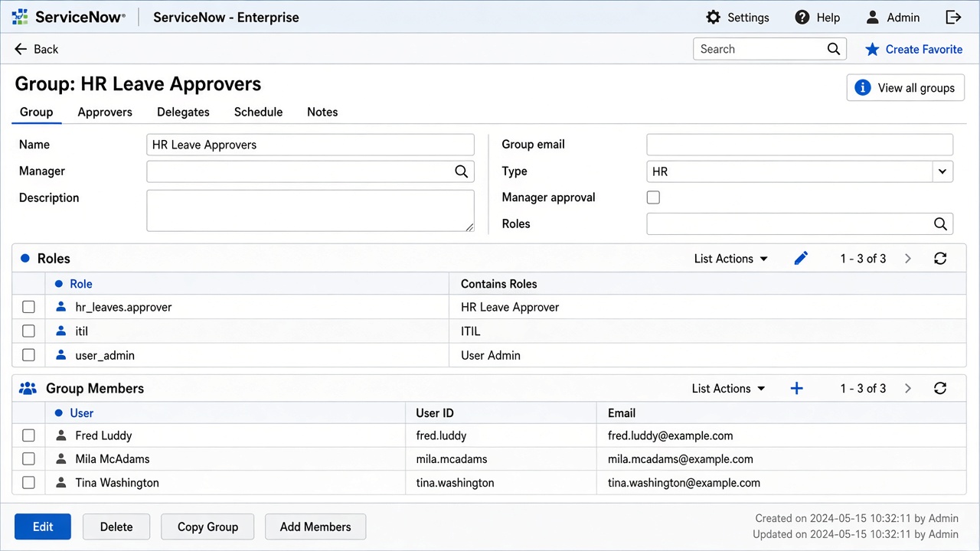Switch to the Delegates tab
The image size is (980, 551).
tap(183, 112)
